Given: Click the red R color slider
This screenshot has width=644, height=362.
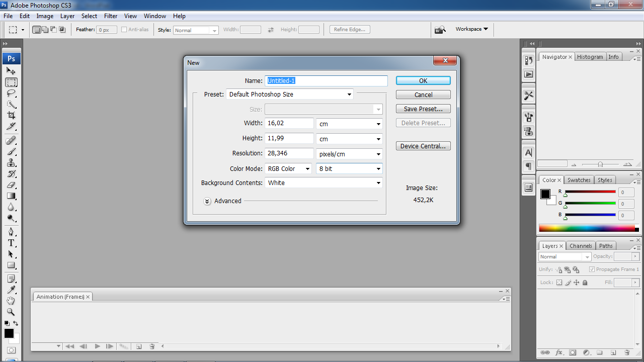Looking at the screenshot, I should tap(590, 192).
